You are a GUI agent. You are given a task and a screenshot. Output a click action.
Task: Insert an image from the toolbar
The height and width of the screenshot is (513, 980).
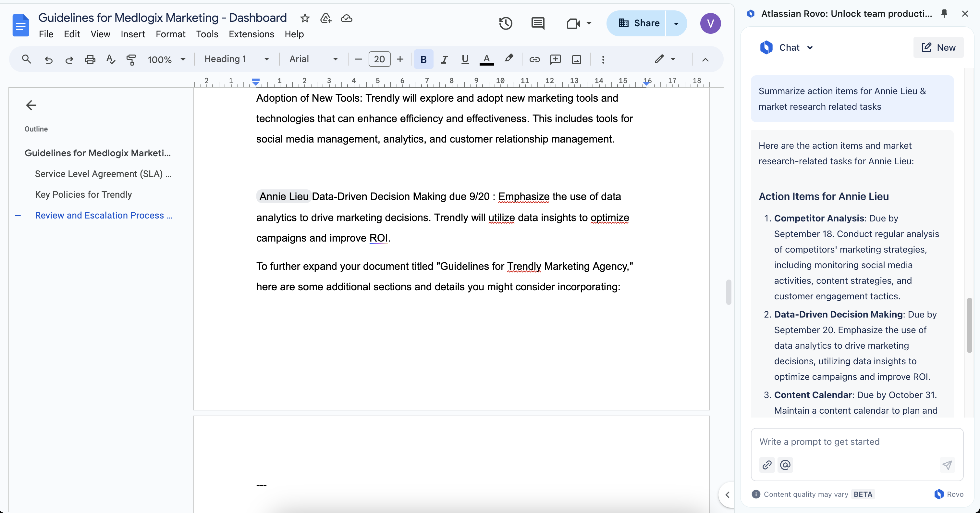coord(577,59)
